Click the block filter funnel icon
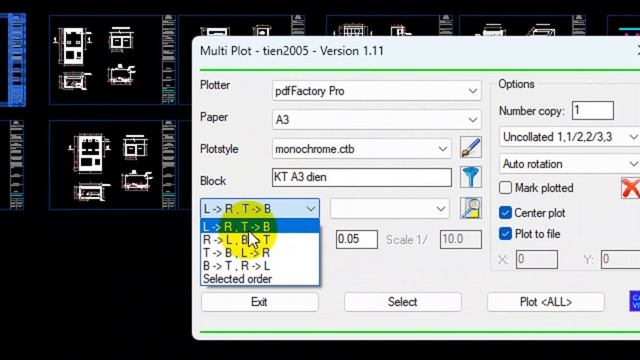The image size is (640, 360). (471, 177)
